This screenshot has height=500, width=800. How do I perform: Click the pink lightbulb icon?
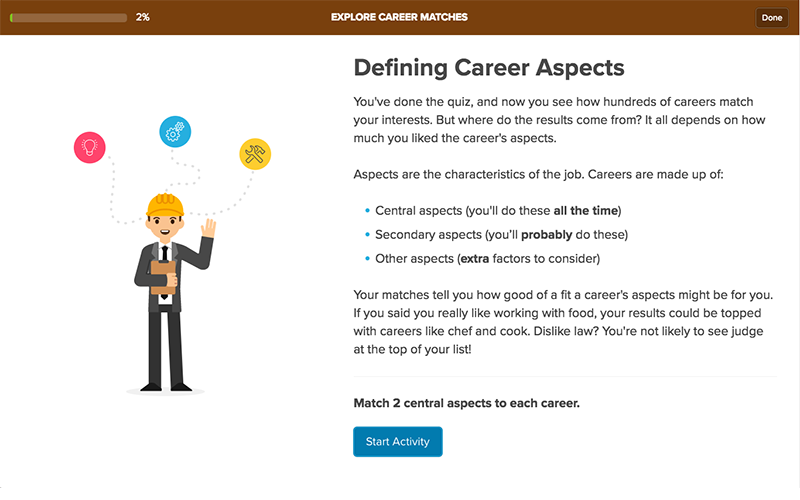coord(90,147)
